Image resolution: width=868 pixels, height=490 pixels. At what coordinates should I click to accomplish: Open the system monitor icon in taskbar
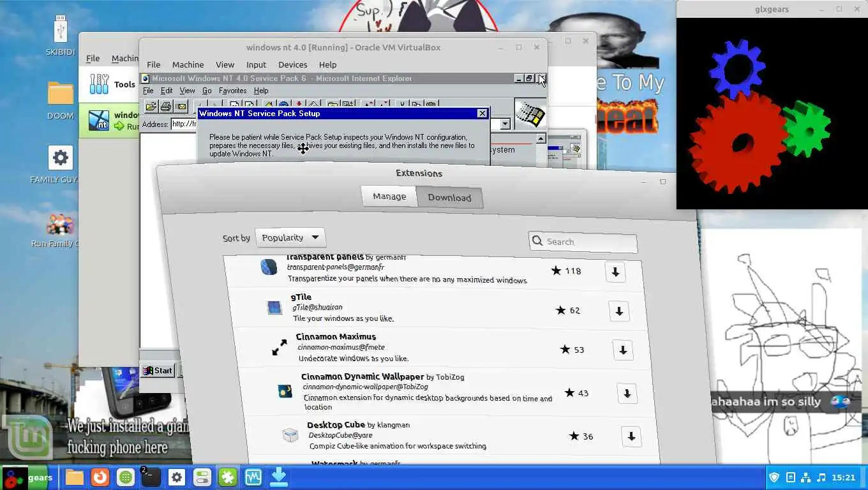(253, 477)
